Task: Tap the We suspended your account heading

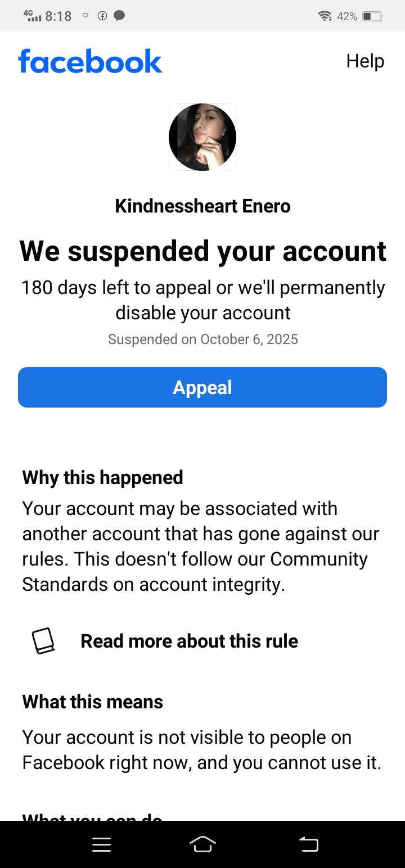Action: [202, 251]
